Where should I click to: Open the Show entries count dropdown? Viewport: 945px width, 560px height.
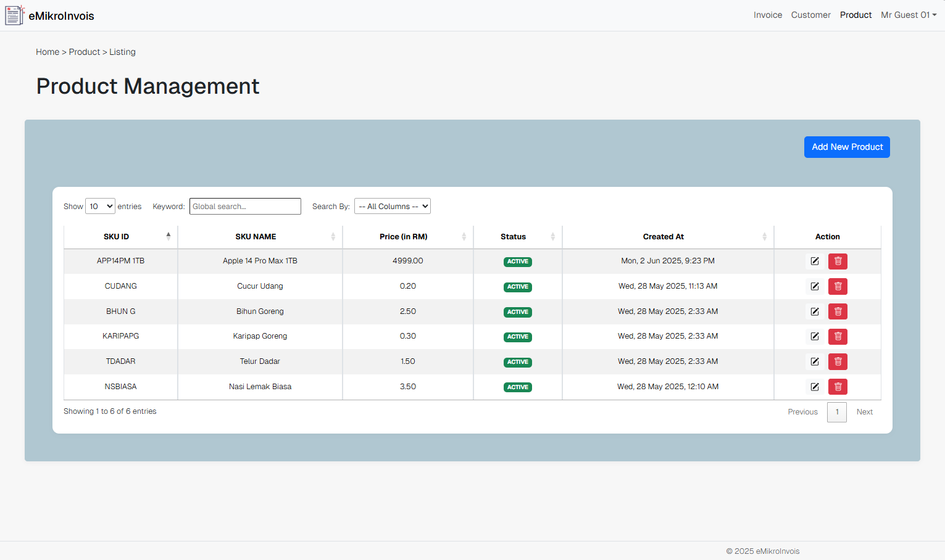pyautogui.click(x=100, y=207)
